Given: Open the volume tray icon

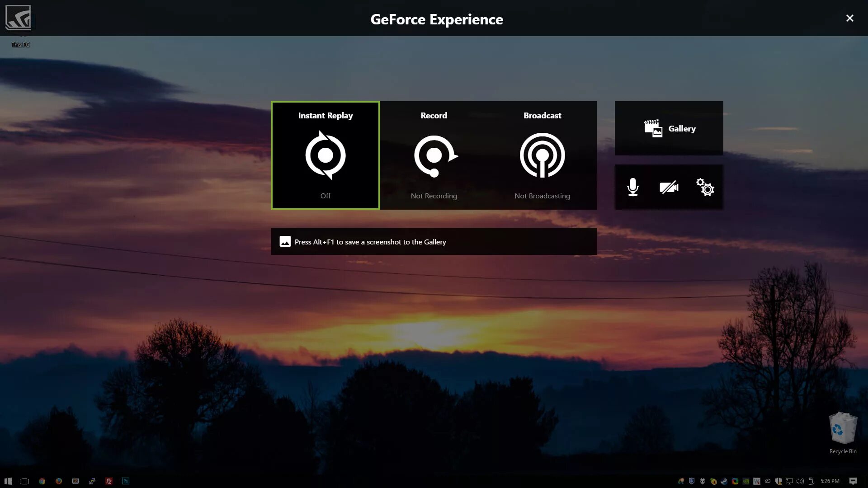Looking at the screenshot, I should [x=800, y=481].
